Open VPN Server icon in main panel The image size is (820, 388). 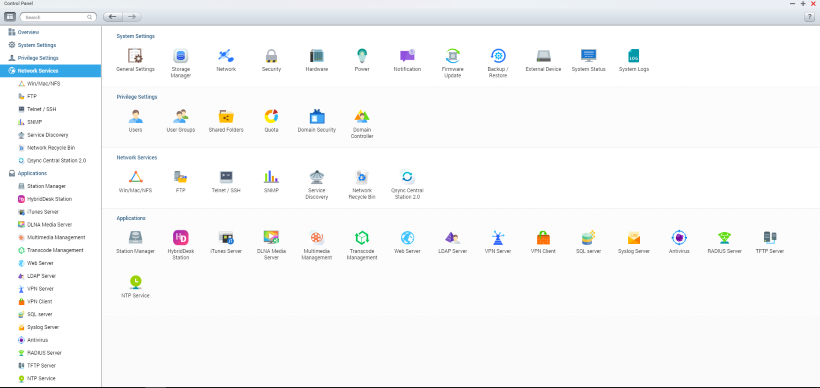pyautogui.click(x=498, y=237)
